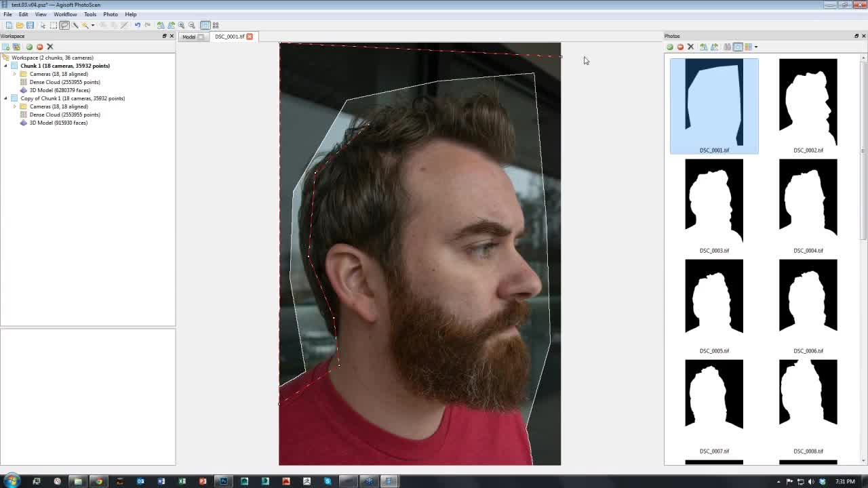Toggle Show Masks in Photos panel
This screenshot has width=868, height=488.
click(738, 47)
